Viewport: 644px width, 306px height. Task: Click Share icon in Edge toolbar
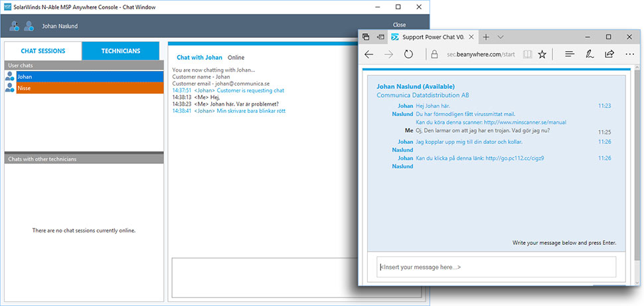coord(609,54)
